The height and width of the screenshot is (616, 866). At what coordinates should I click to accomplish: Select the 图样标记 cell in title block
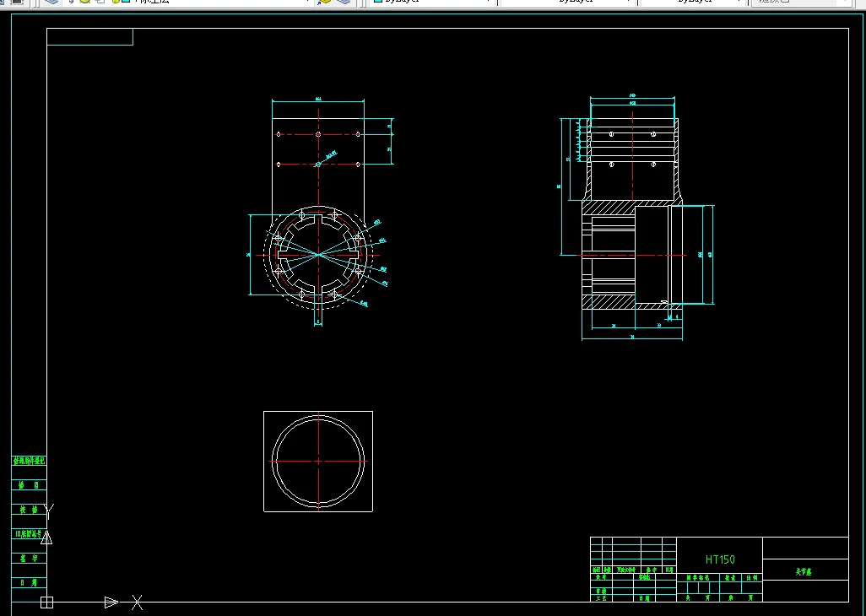tap(698, 578)
